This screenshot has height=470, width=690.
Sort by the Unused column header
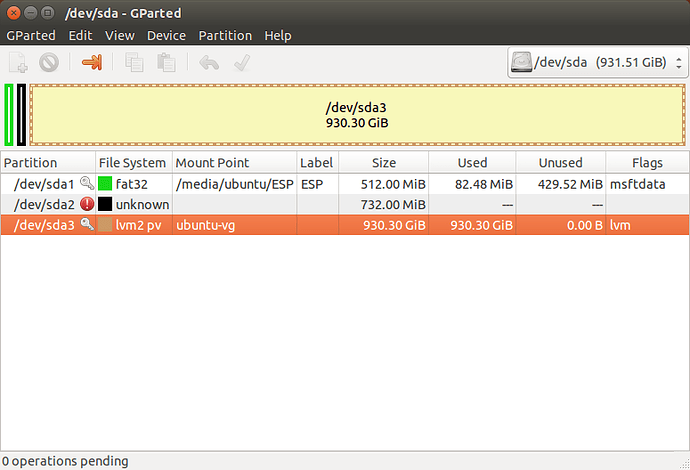[561, 163]
